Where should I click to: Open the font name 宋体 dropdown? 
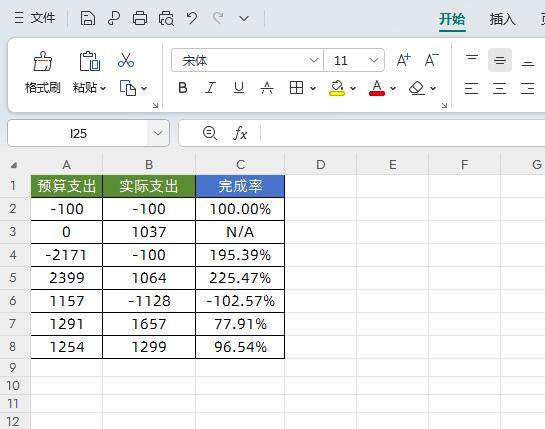[314, 60]
